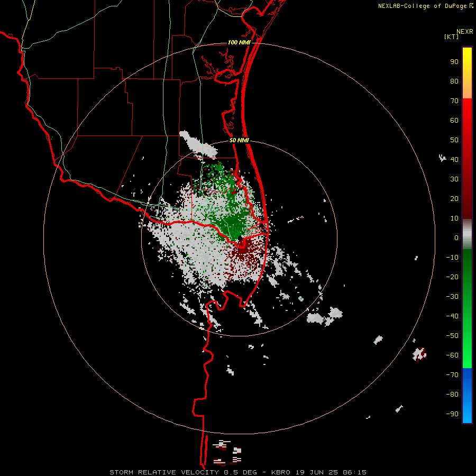Image resolution: width=476 pixels, height=476 pixels.
Task: Click the KBRO radar site marker at center
Action: [240, 239]
